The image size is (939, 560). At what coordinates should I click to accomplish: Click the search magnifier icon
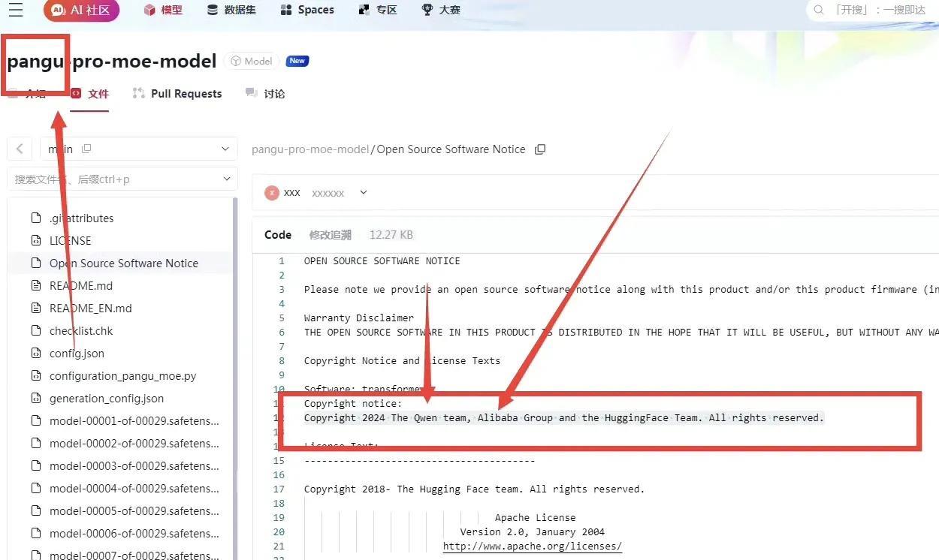(819, 10)
